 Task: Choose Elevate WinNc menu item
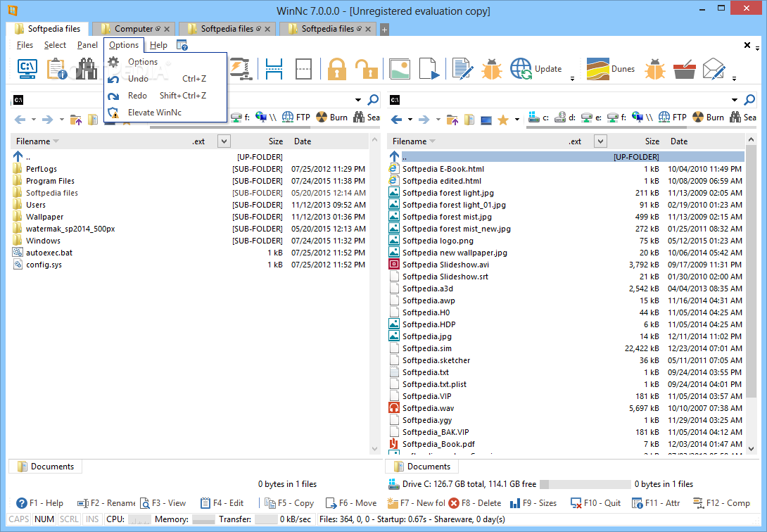click(x=165, y=113)
